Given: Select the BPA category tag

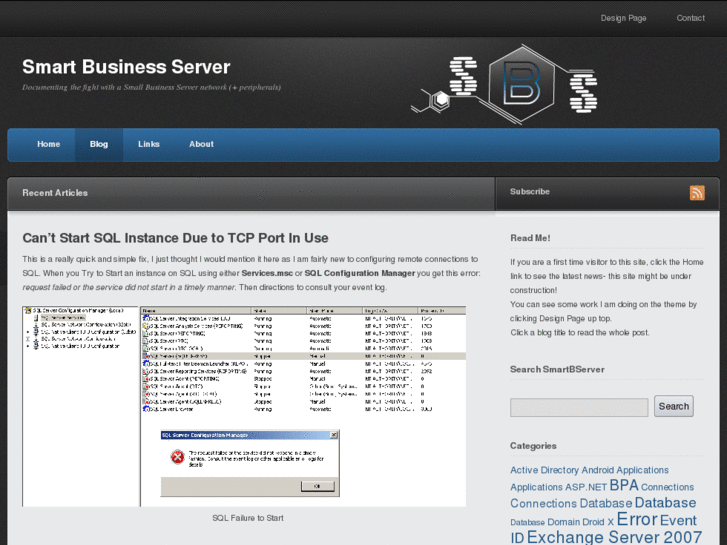Looking at the screenshot, I should pyautogui.click(x=624, y=485).
